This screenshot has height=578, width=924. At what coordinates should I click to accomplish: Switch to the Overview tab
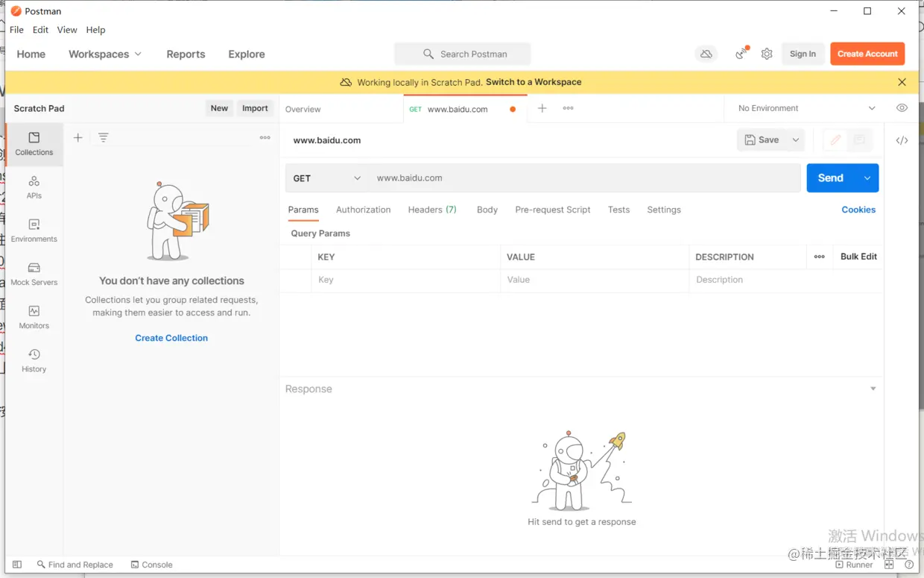pos(303,109)
